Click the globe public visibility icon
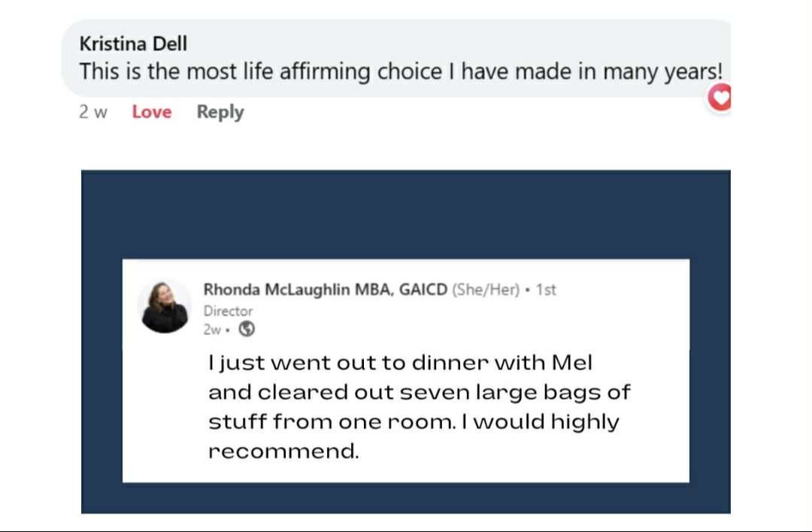812x532 pixels. pos(246,329)
